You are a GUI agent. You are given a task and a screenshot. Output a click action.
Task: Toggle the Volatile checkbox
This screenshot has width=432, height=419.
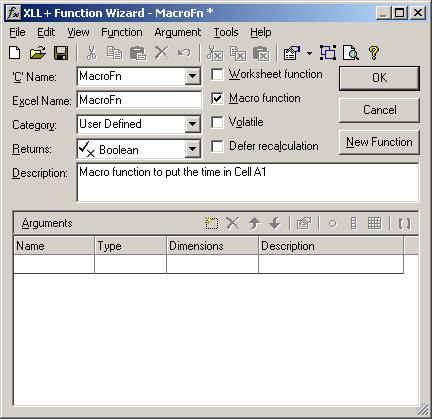click(x=217, y=122)
